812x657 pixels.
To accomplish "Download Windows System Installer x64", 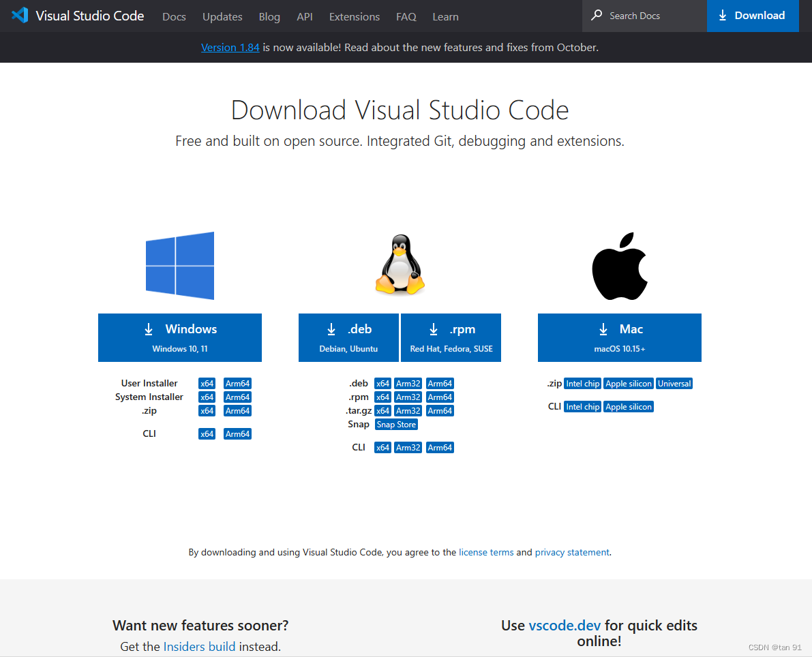I will click(x=207, y=397).
